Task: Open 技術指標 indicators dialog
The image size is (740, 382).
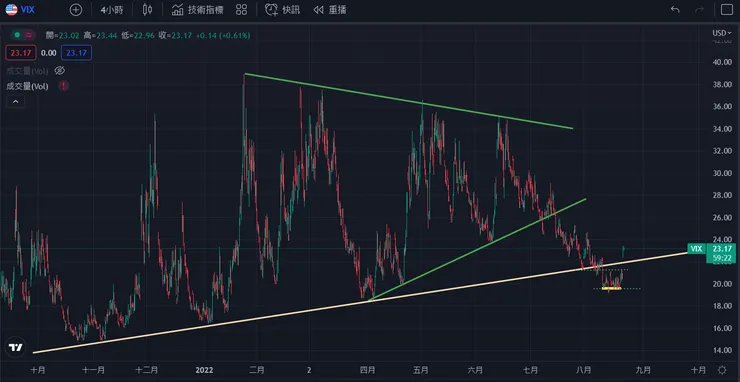Action: coord(197,9)
